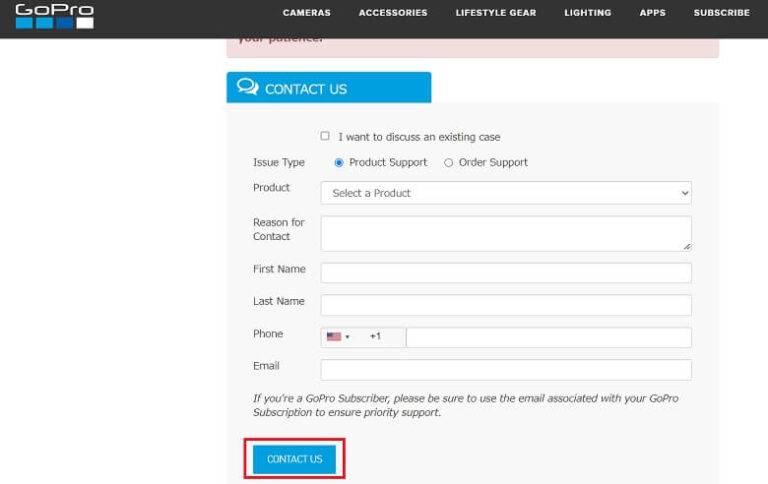Choose the Order Support radio option
This screenshot has width=768, height=484.
(448, 162)
